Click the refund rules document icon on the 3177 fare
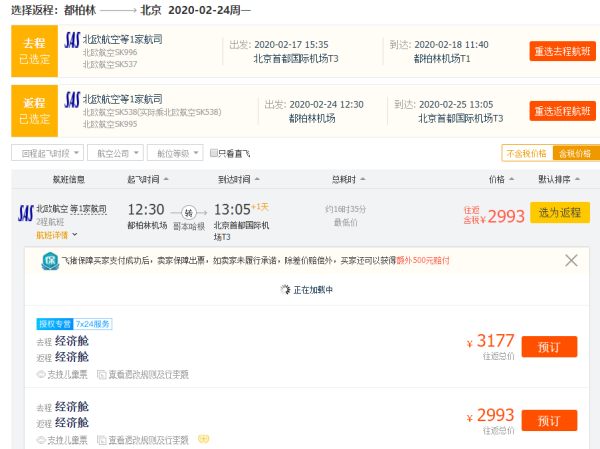 point(101,374)
